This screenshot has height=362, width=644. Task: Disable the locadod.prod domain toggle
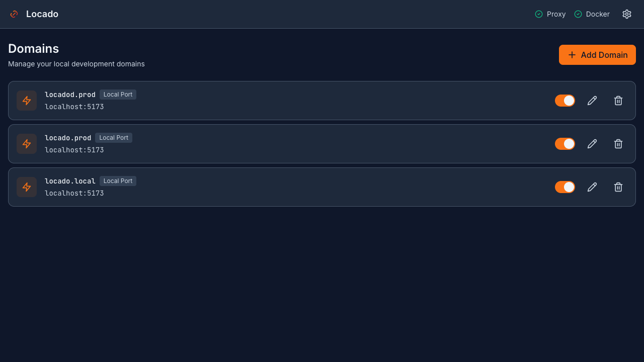click(565, 101)
